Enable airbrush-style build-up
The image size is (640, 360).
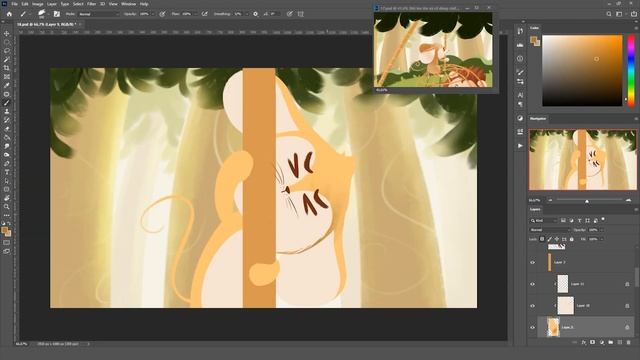click(204, 14)
